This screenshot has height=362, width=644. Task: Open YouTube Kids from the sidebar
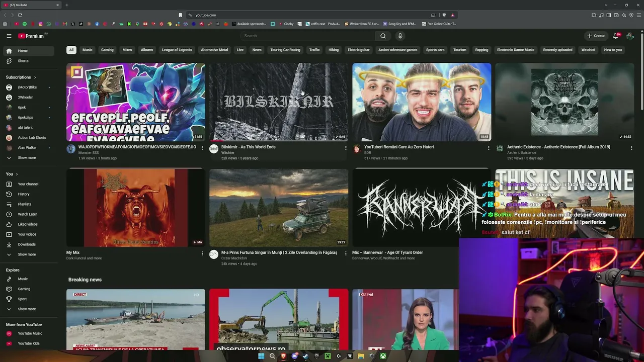point(28,343)
